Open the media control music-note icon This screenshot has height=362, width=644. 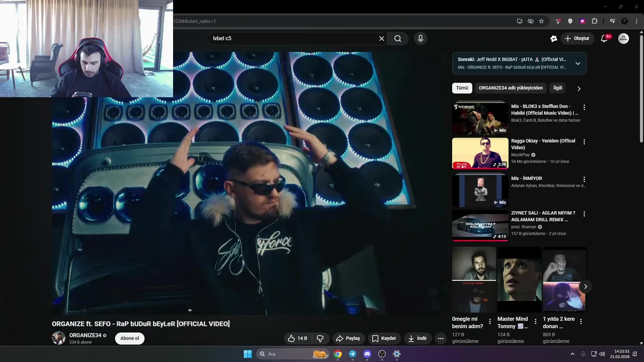point(612,21)
